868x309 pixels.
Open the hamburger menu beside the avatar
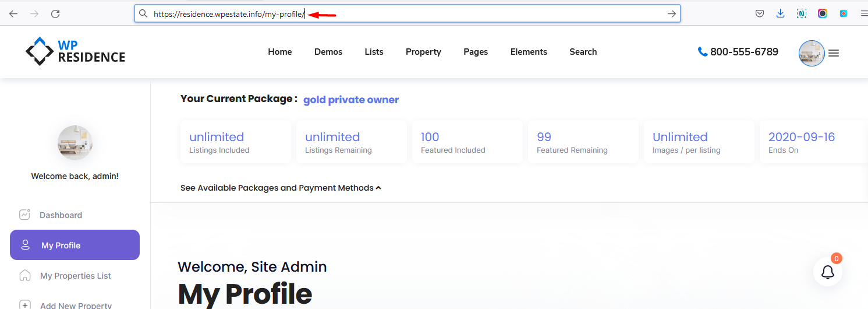pos(834,53)
